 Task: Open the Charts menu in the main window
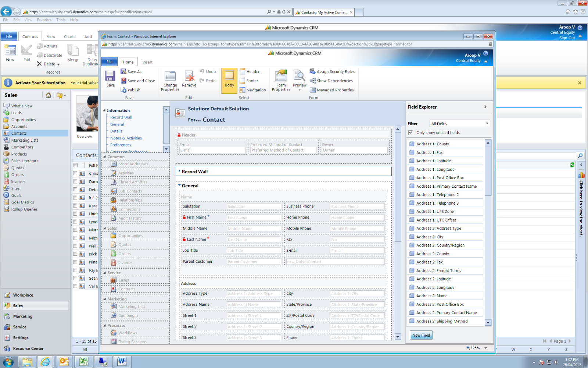click(x=69, y=36)
